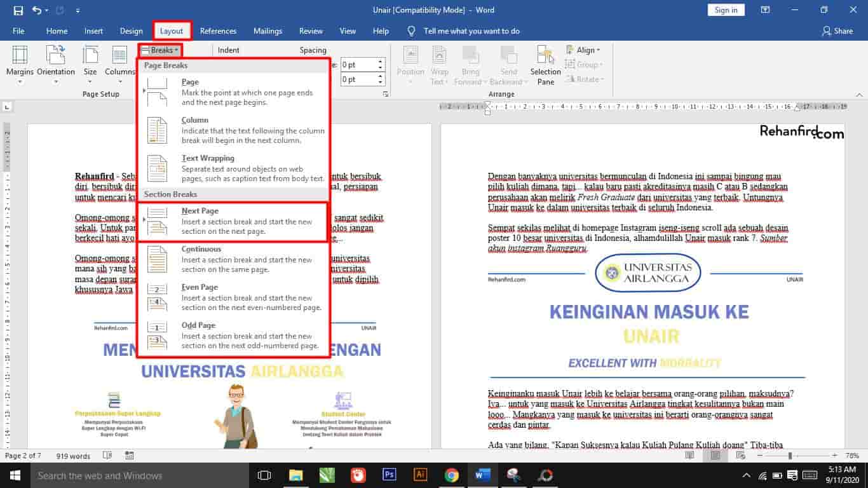The height and width of the screenshot is (488, 868).
Task: Open the Columns options
Action: coord(119,65)
